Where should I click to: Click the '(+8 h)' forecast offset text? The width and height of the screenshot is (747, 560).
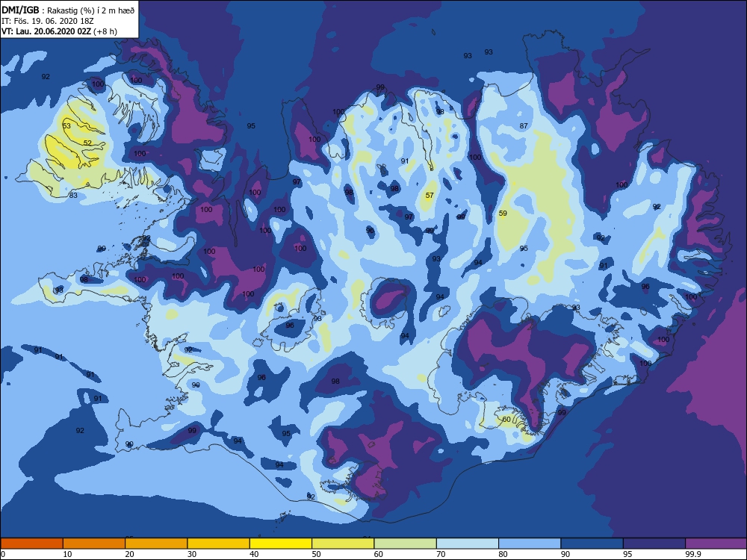[105, 31]
